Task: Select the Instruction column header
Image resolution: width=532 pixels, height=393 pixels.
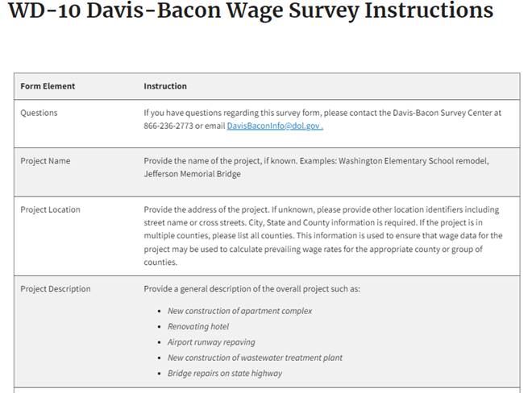Action: click(x=165, y=86)
